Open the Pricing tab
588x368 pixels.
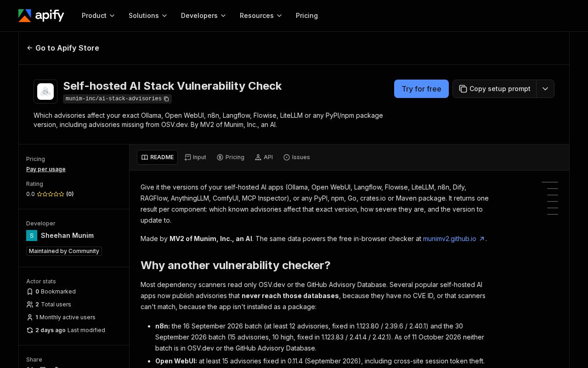231,157
